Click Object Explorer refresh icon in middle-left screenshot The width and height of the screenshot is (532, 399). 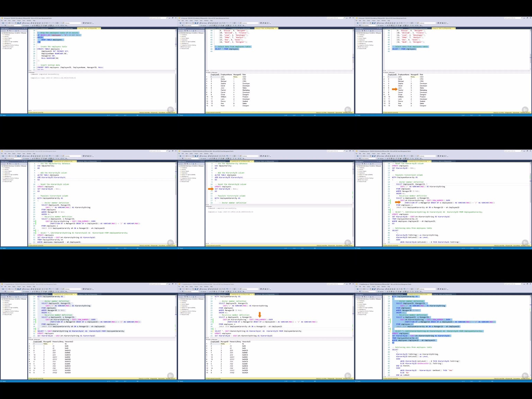tap(16, 164)
